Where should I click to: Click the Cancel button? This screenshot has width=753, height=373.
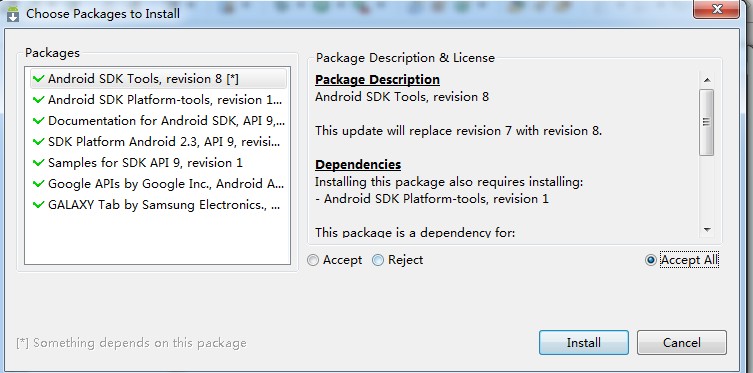681,342
